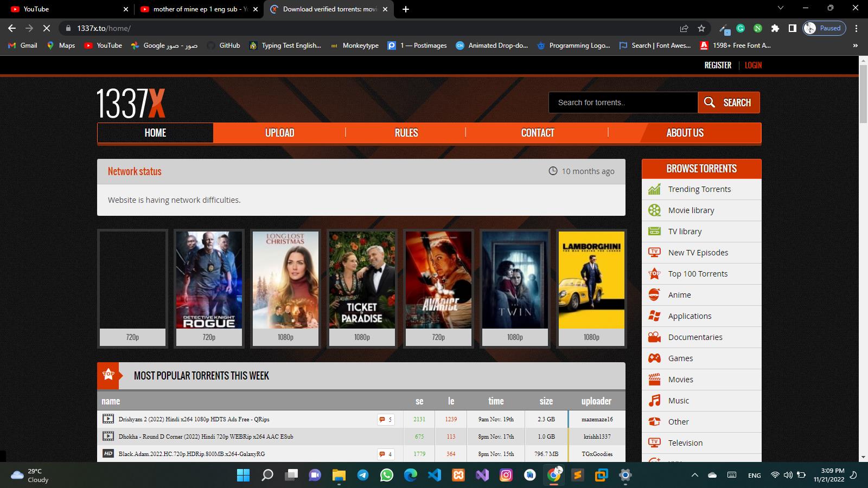Click the Applications Windows-flag icon

click(x=655, y=316)
